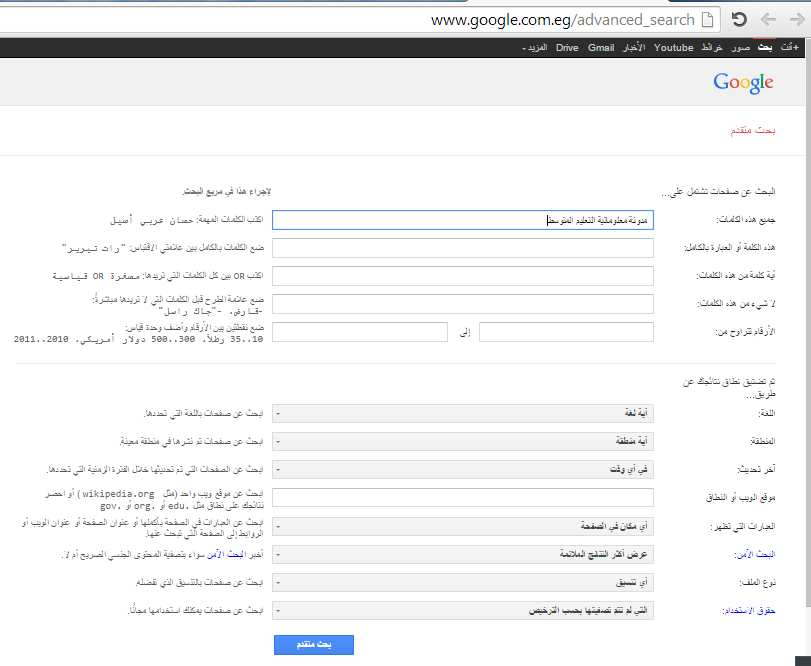Click the Google logo
Image resolution: width=811 pixels, height=666 pixels.
click(x=743, y=83)
